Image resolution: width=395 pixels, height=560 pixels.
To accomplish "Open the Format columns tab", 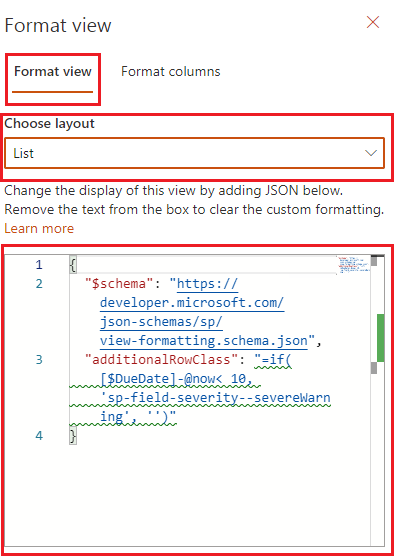I will pos(171,71).
